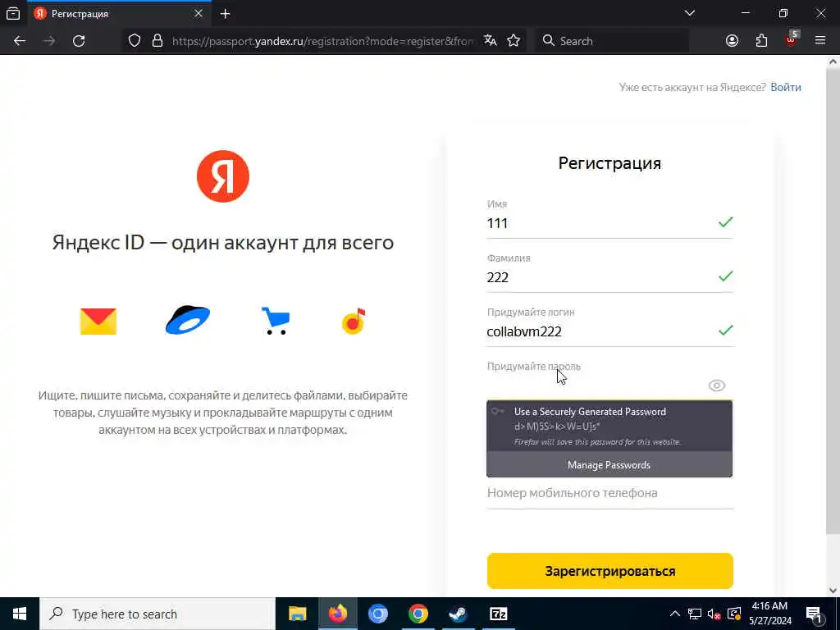Choose Use a Securely Generated Password
Image resolution: width=840 pixels, height=630 pixels.
tap(609, 426)
